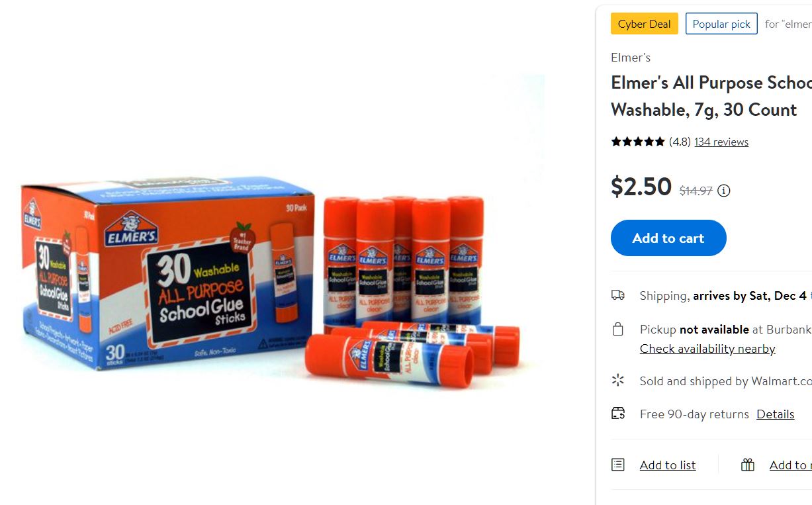Image resolution: width=812 pixels, height=505 pixels.
Task: Open Check availability nearby link
Action: click(x=707, y=349)
